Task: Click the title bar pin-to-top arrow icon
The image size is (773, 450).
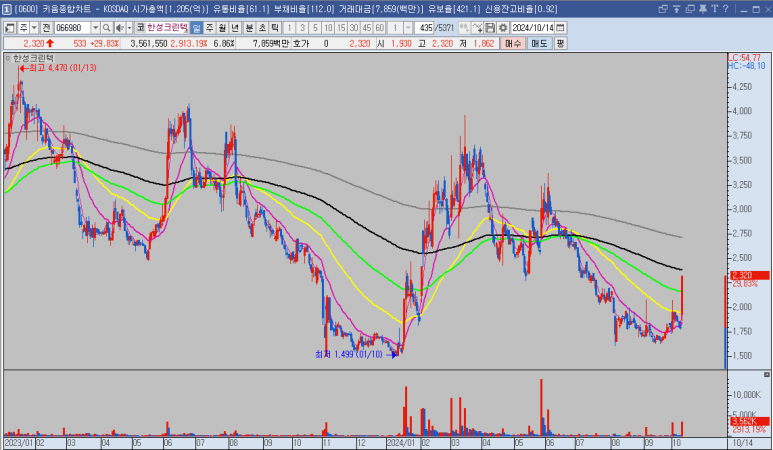Action: (x=676, y=9)
